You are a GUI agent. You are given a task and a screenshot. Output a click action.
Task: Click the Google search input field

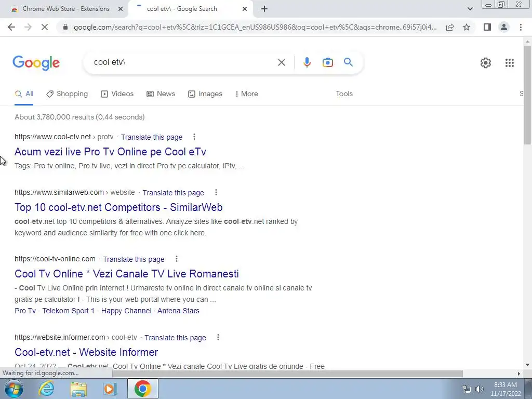click(x=183, y=62)
